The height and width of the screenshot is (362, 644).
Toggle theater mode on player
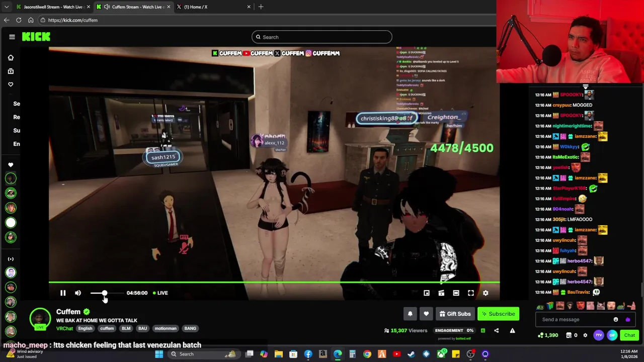[456, 293]
